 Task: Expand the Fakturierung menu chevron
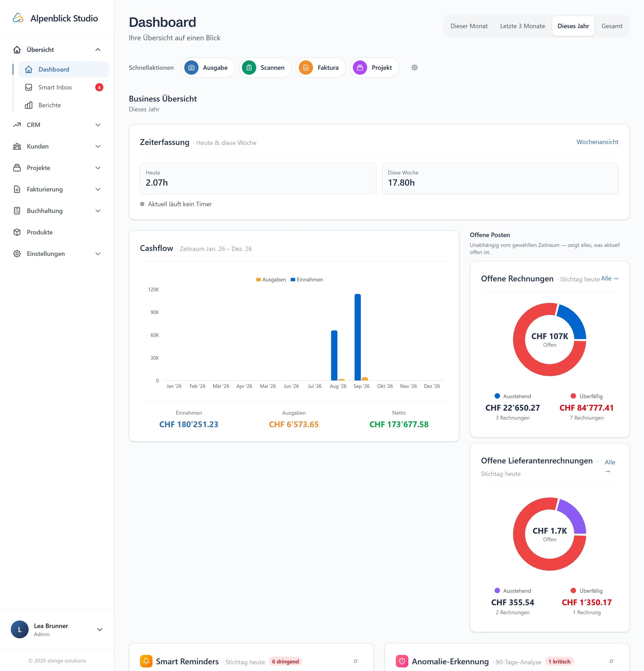98,189
